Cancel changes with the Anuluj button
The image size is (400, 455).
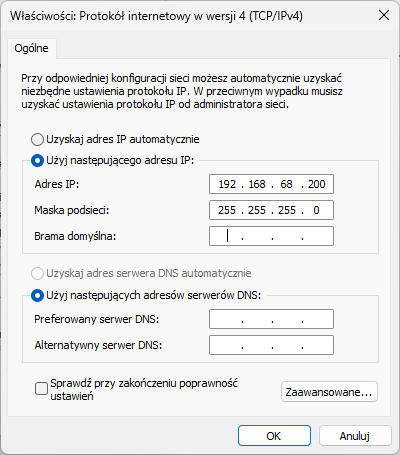(x=355, y=436)
